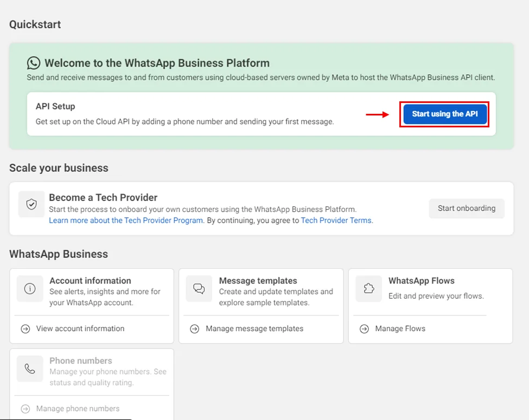
Task: Open Learn more about the Tech Provider Program link
Action: (126, 221)
